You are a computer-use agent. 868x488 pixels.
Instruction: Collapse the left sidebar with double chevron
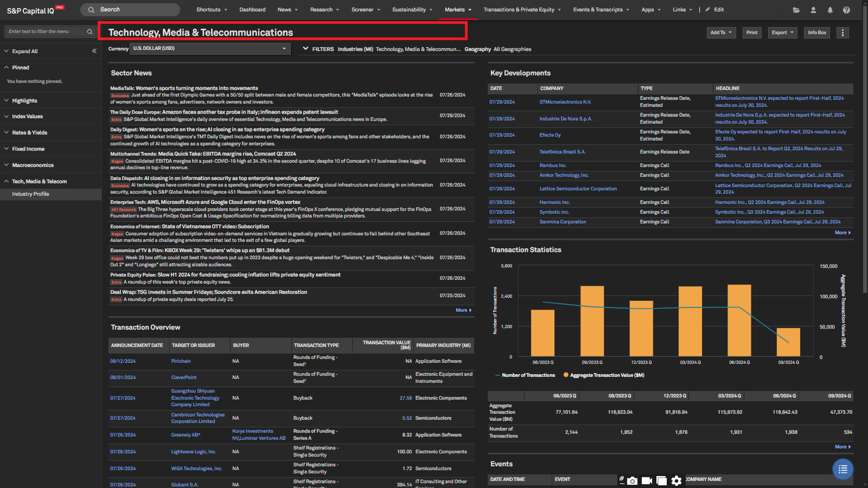[94, 51]
